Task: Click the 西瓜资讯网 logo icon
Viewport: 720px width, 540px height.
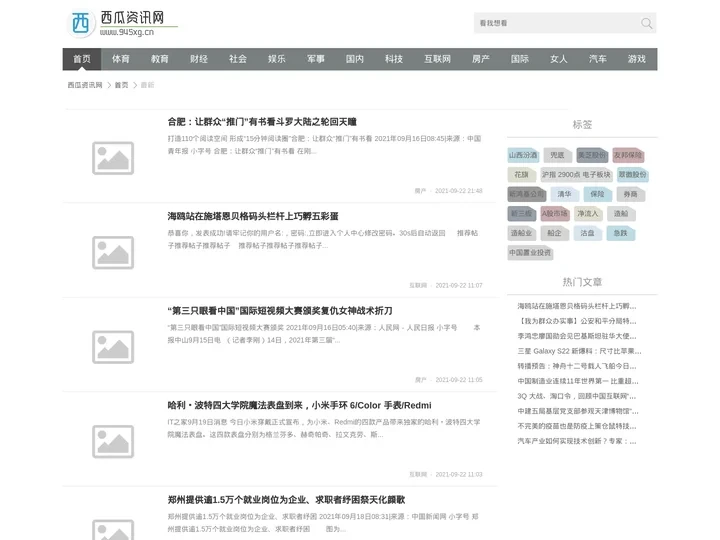Action: click(x=81, y=23)
